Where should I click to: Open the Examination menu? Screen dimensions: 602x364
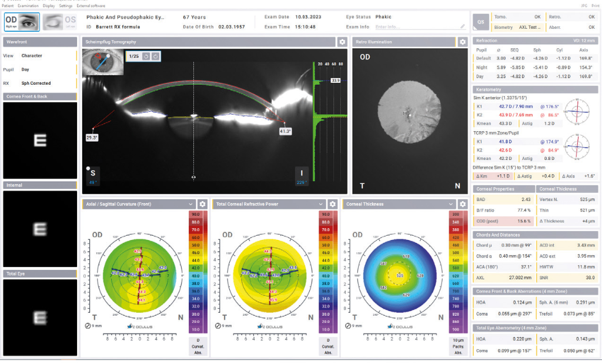tap(28, 6)
